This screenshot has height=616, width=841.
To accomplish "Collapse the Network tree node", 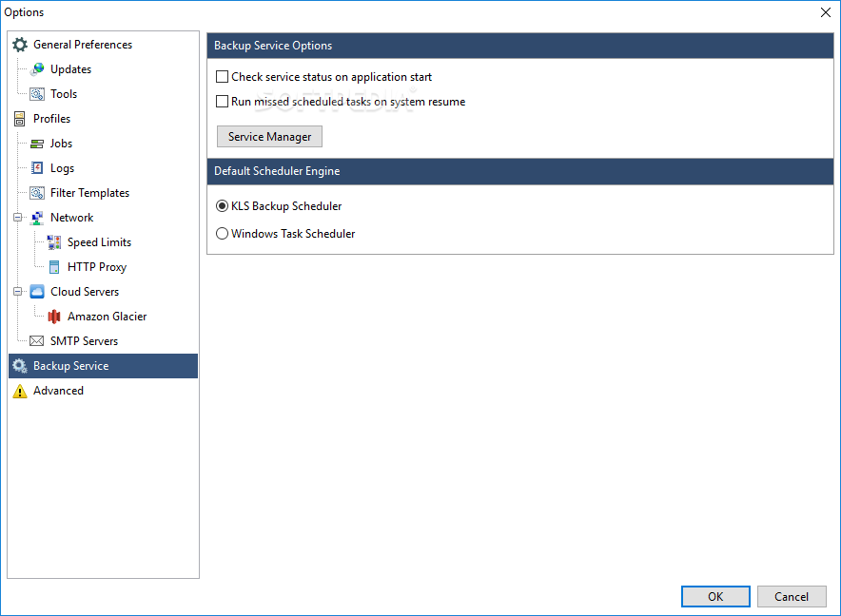I will 18,218.
